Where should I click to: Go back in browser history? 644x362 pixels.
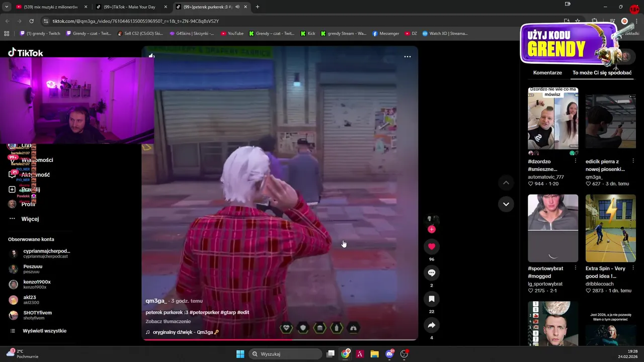coord(7,21)
